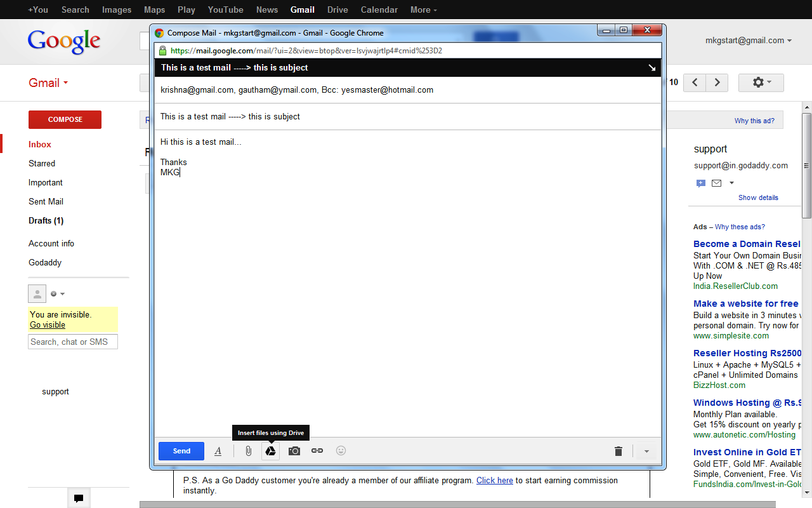Switch to visible chat status via Go visible

[x=47, y=324]
